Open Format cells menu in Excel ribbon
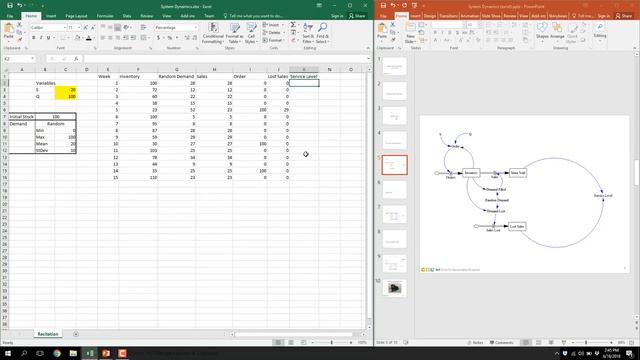This screenshot has height=360, width=640. pyautogui.click(x=273, y=40)
